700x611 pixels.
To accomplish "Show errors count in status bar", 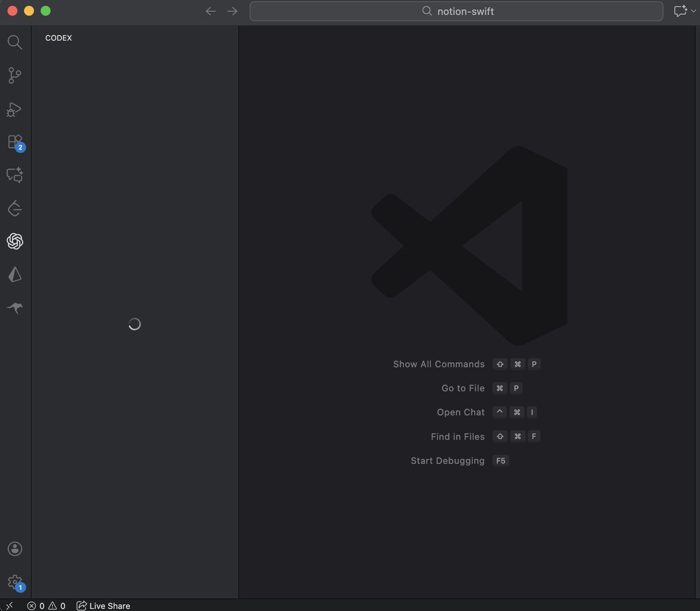I will click(x=36, y=606).
